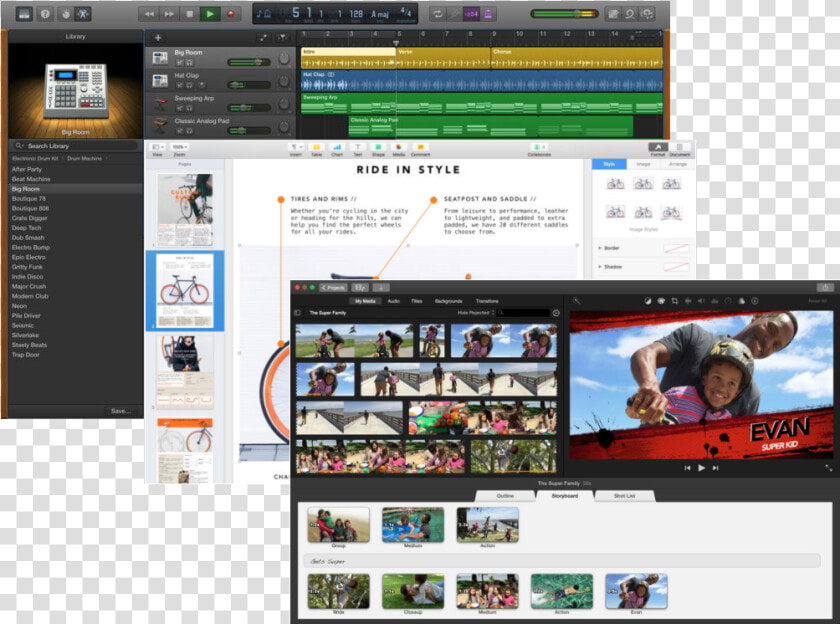Start playback with green GarageBand Play button
This screenshot has height=624, width=840.
210,14
